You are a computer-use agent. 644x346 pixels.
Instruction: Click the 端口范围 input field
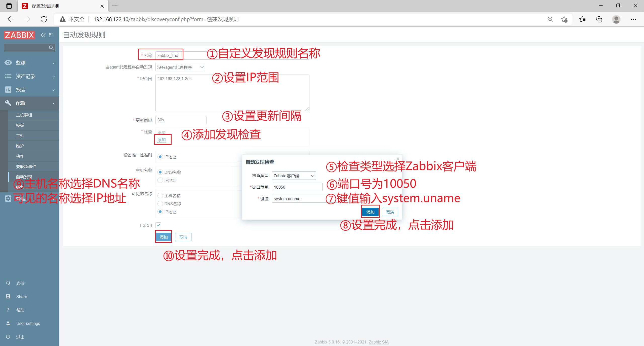pos(297,187)
